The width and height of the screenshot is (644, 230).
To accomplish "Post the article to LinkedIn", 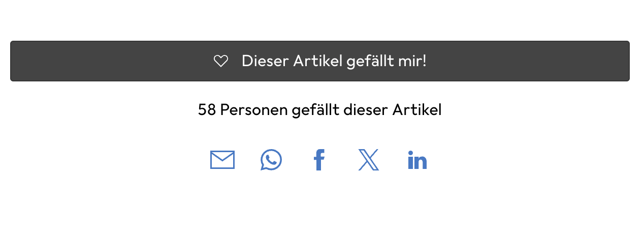I will 417,160.
